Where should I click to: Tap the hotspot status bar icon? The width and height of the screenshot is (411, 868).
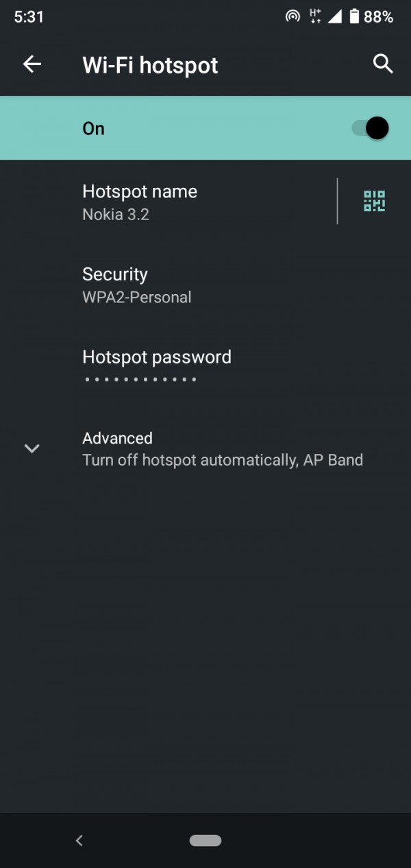[292, 16]
